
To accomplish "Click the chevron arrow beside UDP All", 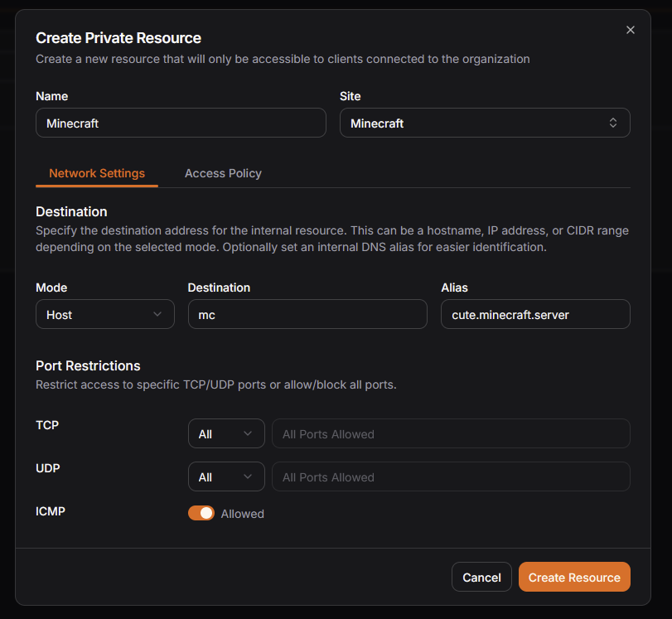I will (x=248, y=476).
